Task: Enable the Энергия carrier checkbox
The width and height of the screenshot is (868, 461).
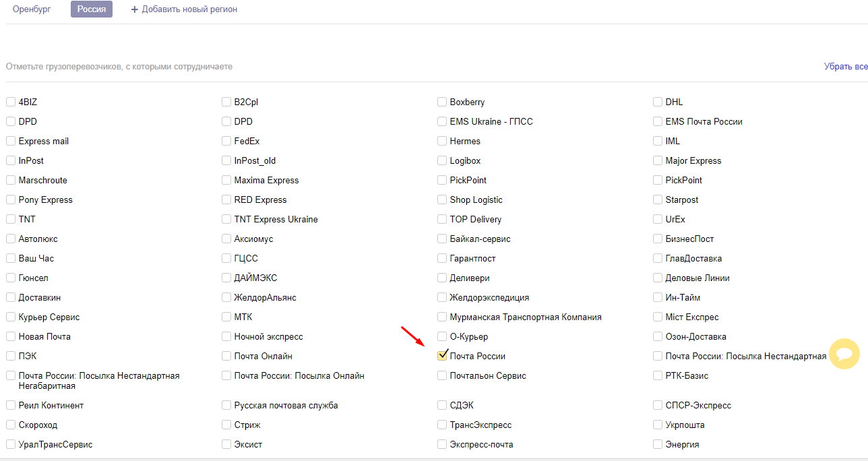Action: pyautogui.click(x=658, y=444)
